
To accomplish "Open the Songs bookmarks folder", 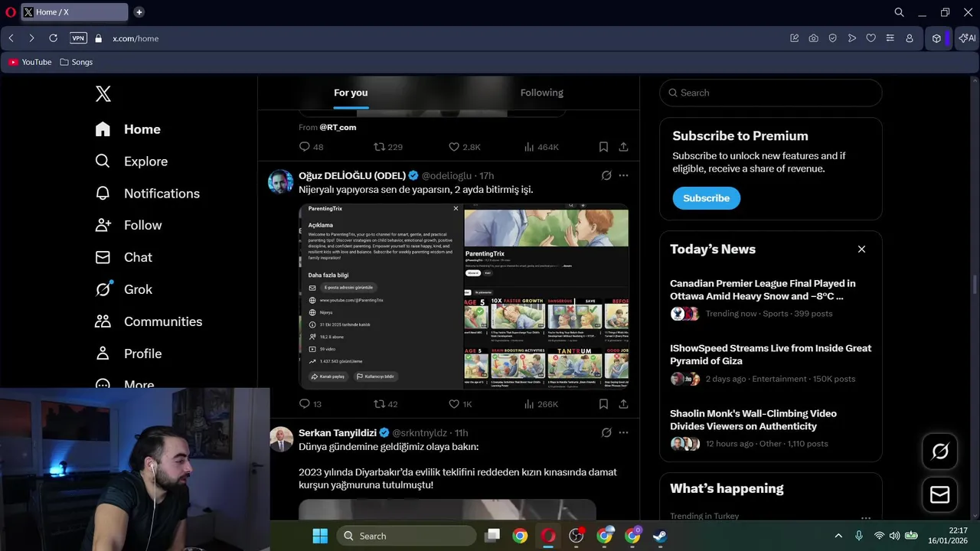I will point(76,62).
